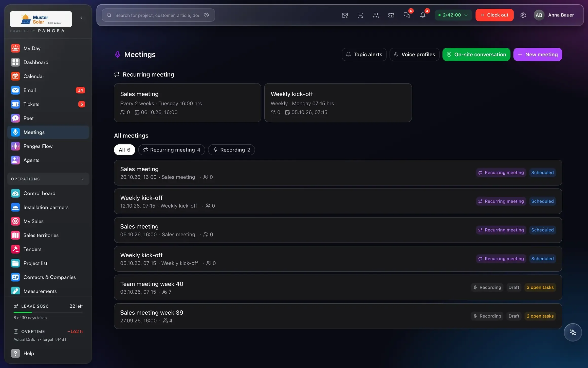Open the settings gear icon
The width and height of the screenshot is (588, 368).
pyautogui.click(x=523, y=15)
